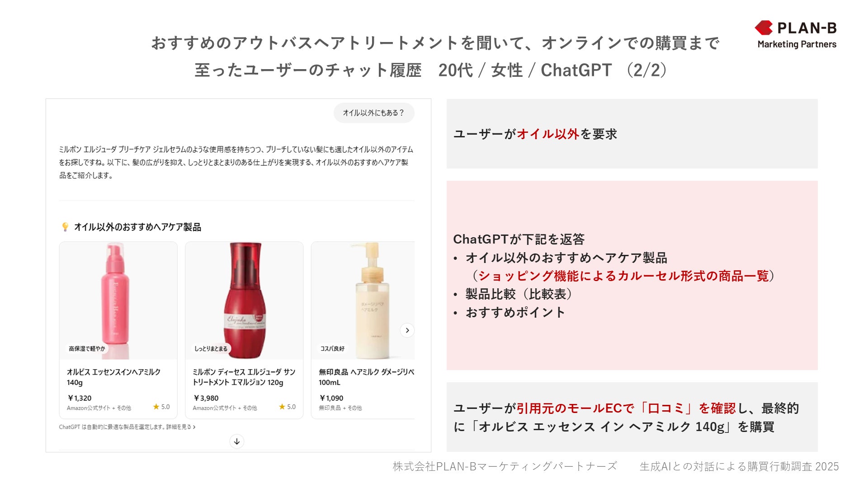Click the 無印良品 ヘアミルク product title
The width and height of the screenshot is (868, 488).
click(366, 377)
